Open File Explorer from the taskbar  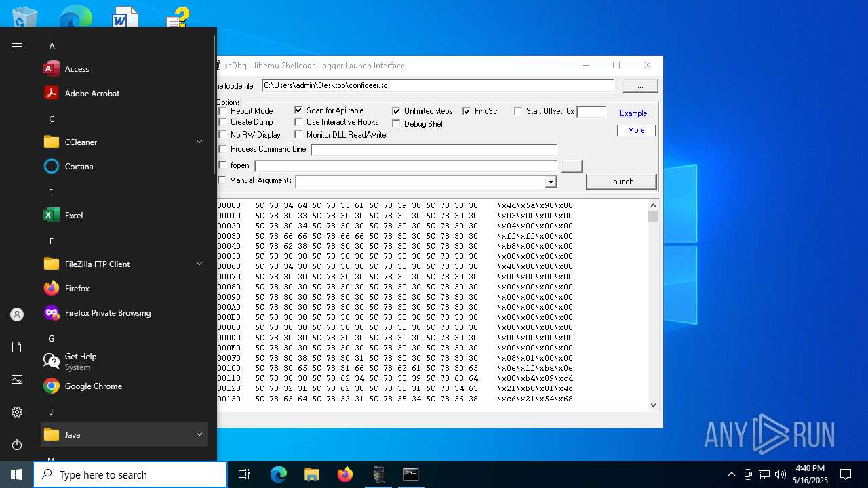[x=311, y=474]
